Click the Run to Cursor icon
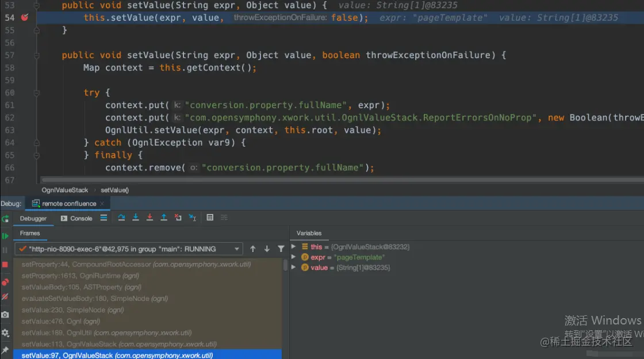The height and width of the screenshot is (359, 644). 192,217
